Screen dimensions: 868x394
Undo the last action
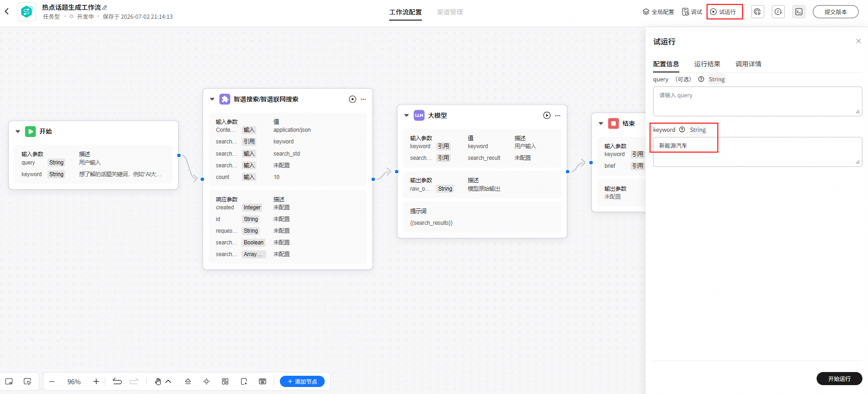pos(117,381)
